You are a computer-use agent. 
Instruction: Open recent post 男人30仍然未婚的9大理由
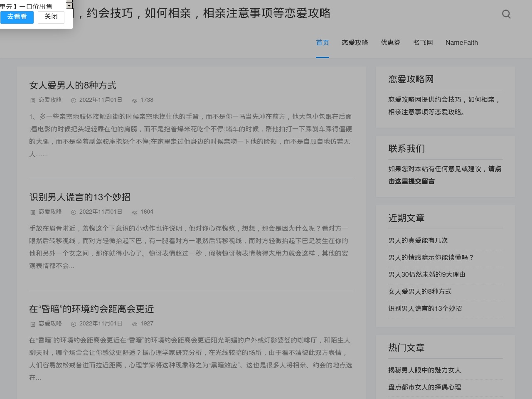tap(427, 275)
